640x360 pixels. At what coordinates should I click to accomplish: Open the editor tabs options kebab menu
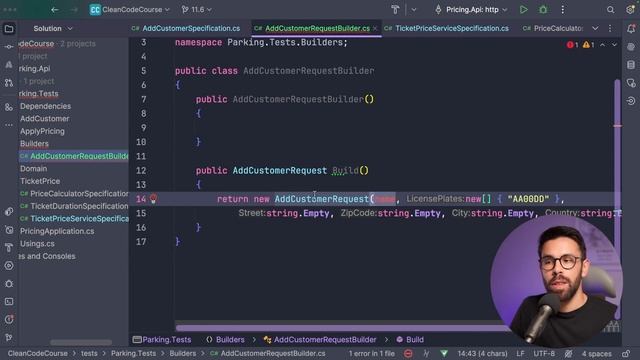point(610,29)
